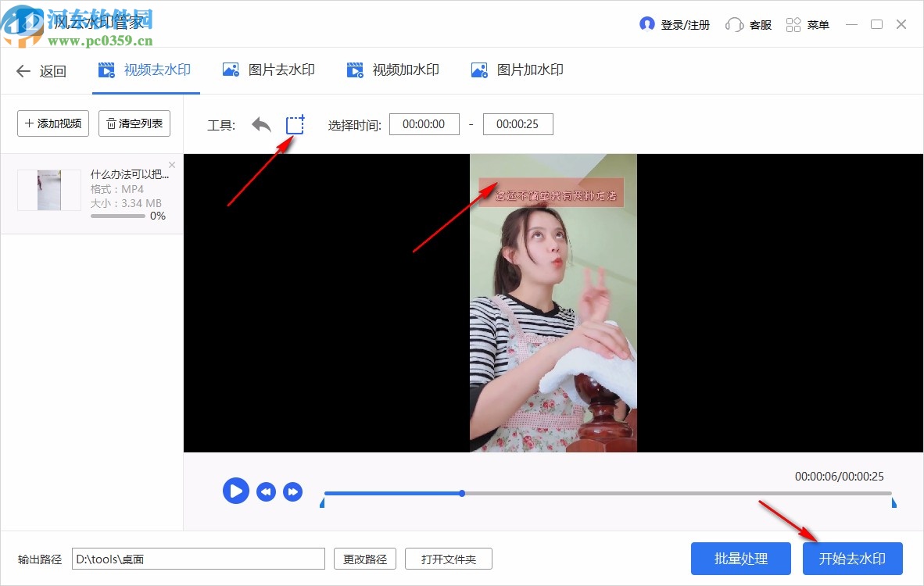Image resolution: width=924 pixels, height=586 pixels.
Task: Remove the loaded video with the × icon
Action: (172, 165)
